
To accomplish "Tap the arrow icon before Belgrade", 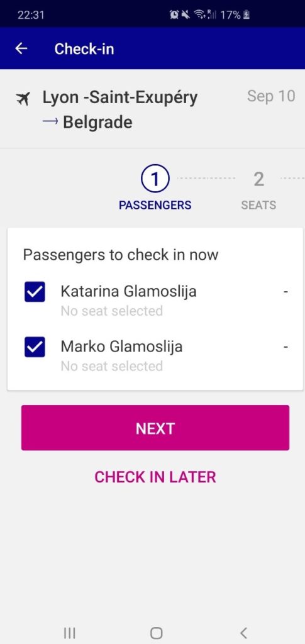I will click(50, 122).
